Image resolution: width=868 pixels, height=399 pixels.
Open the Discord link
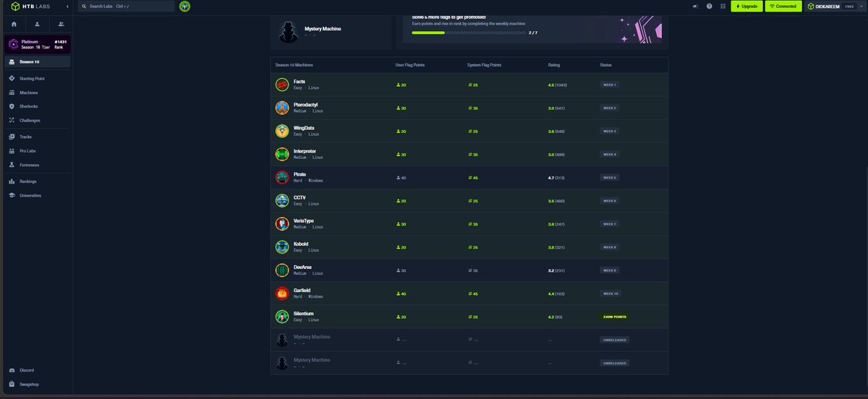[x=27, y=370]
